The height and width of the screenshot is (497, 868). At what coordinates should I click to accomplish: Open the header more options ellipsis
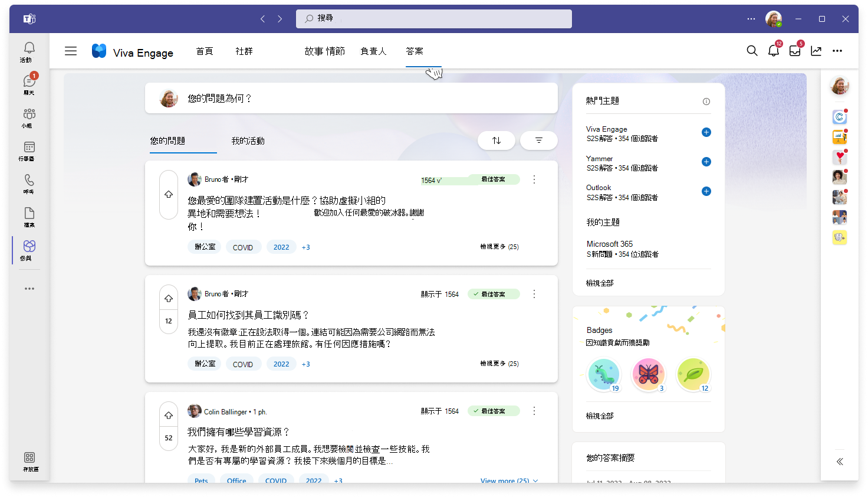837,51
